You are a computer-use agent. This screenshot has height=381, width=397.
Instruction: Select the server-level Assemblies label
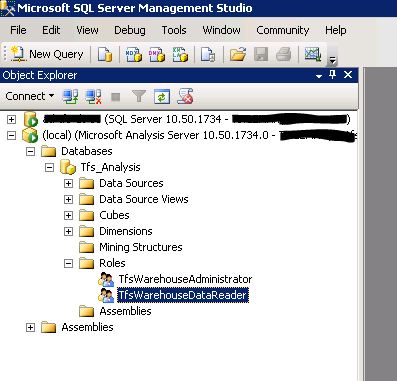87,327
